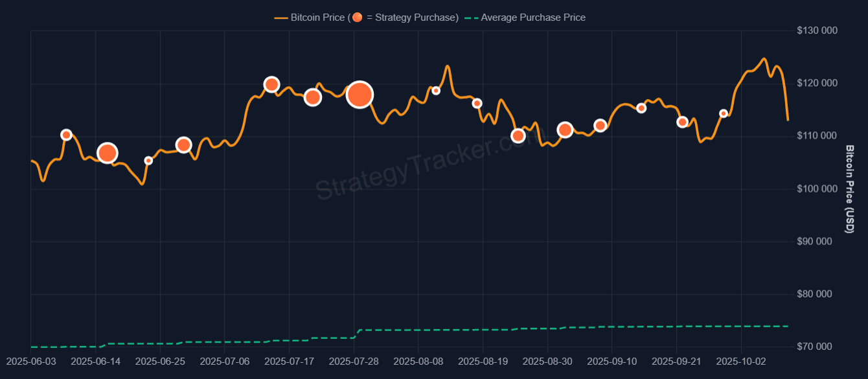This screenshot has height=379, width=868.
Task: Select the small purchase marker near 2025-09-29
Action: click(724, 113)
